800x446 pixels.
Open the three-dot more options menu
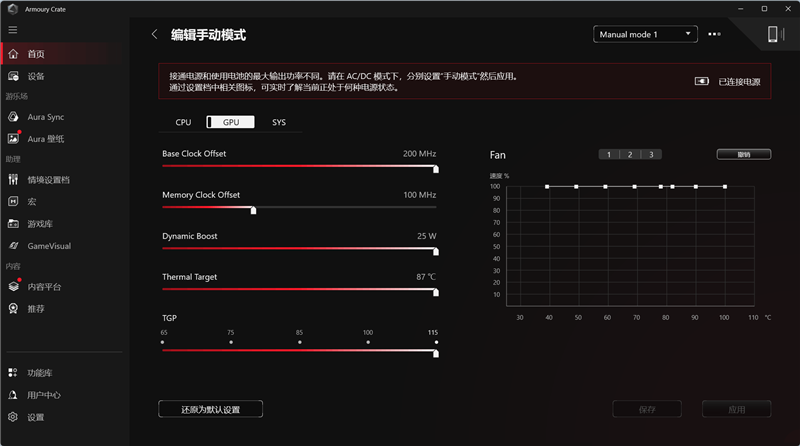(714, 34)
